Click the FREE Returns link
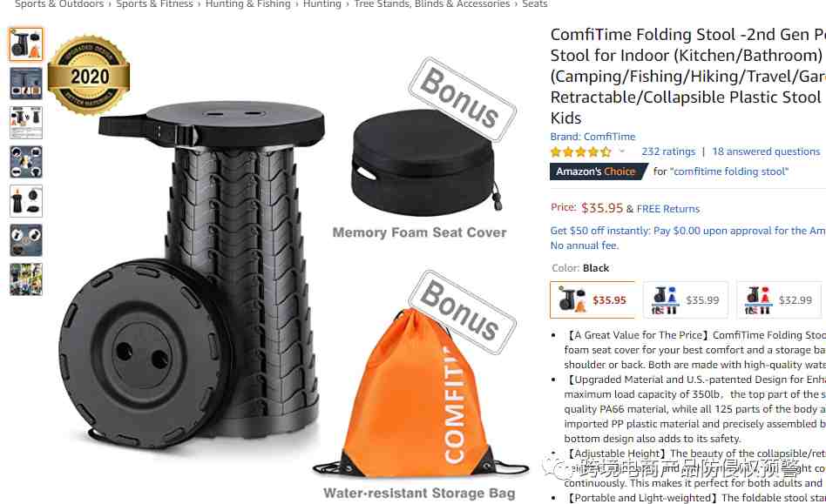This screenshot has height=504, width=826. (668, 209)
